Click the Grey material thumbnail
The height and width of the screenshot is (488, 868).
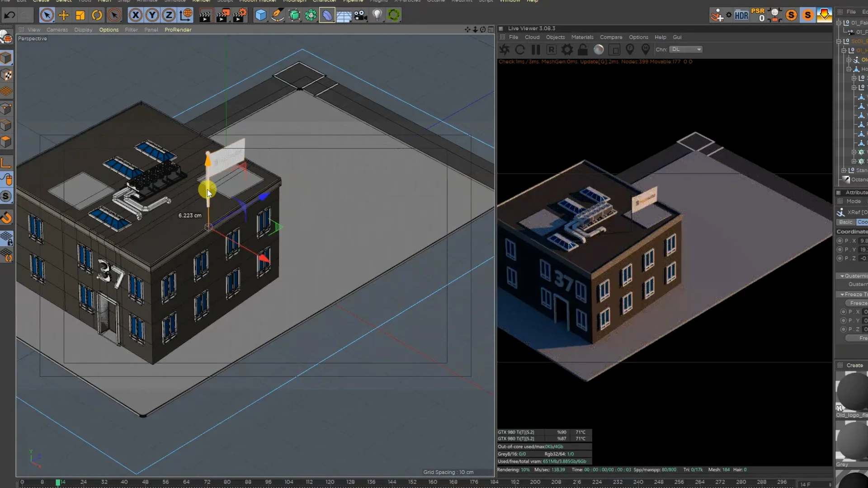pyautogui.click(x=852, y=441)
